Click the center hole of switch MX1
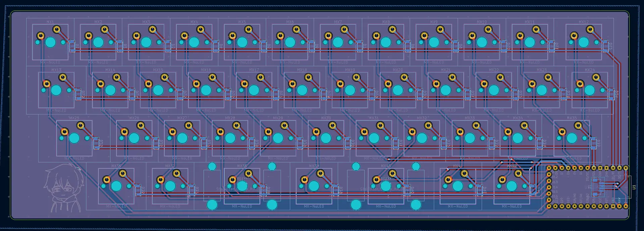Image resolution: width=644 pixels, height=231 pixels. [x=50, y=42]
